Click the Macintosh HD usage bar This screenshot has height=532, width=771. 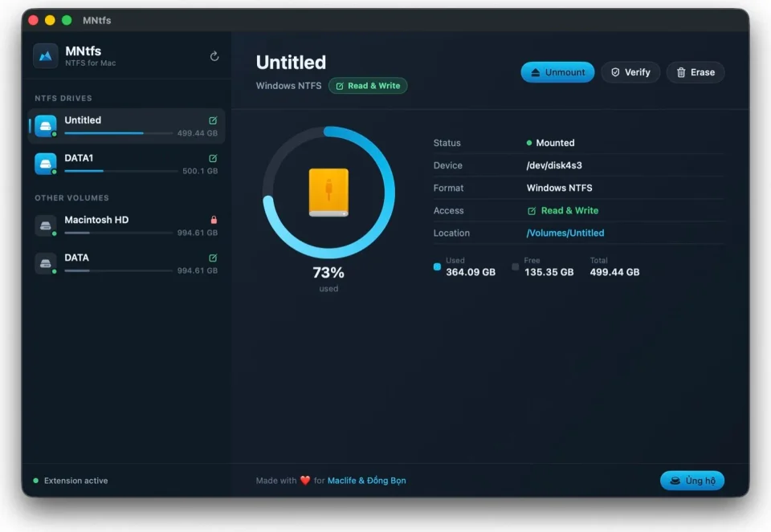[x=119, y=233]
